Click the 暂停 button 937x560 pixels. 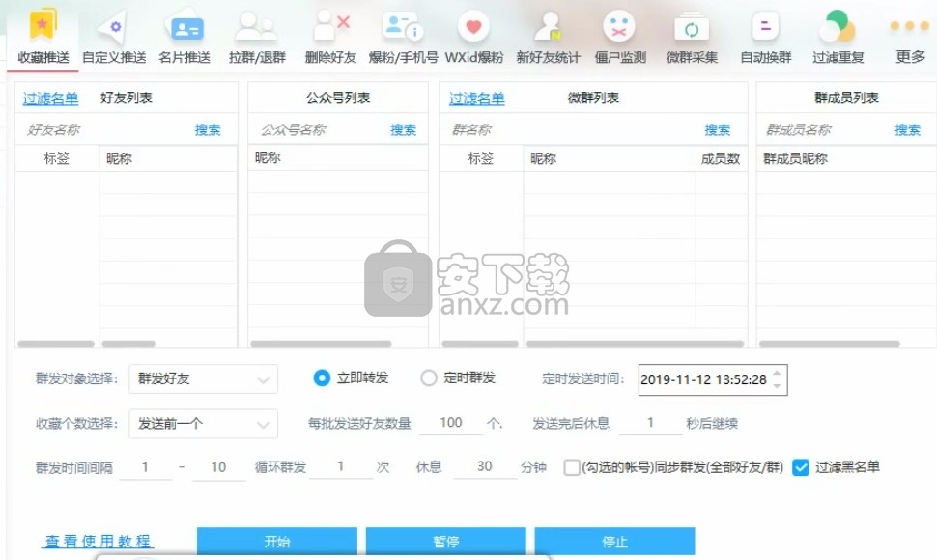pyautogui.click(x=445, y=542)
